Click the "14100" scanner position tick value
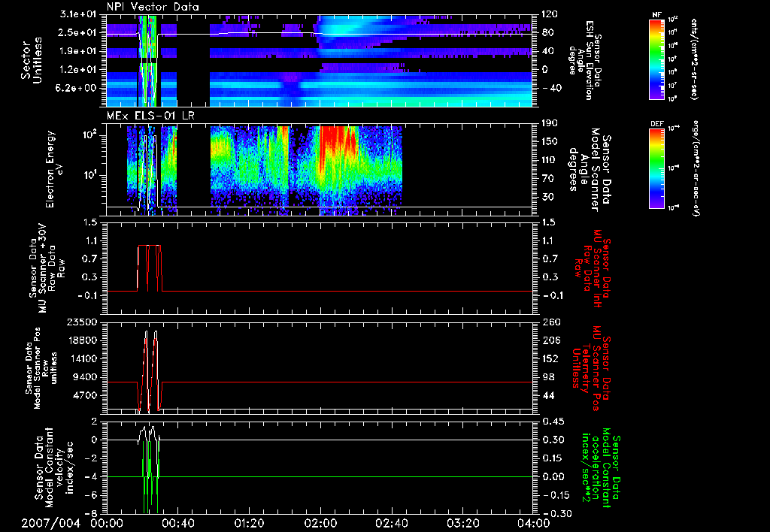 click(x=84, y=358)
